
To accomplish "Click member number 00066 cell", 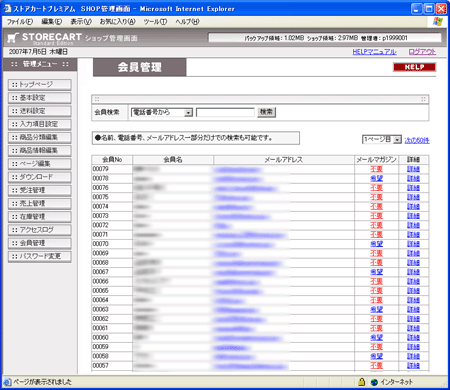I will [112, 281].
